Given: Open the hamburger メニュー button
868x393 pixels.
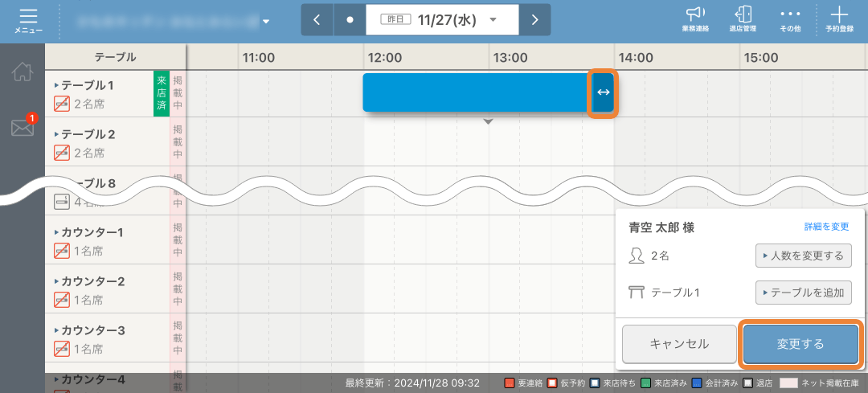Looking at the screenshot, I should [x=28, y=20].
